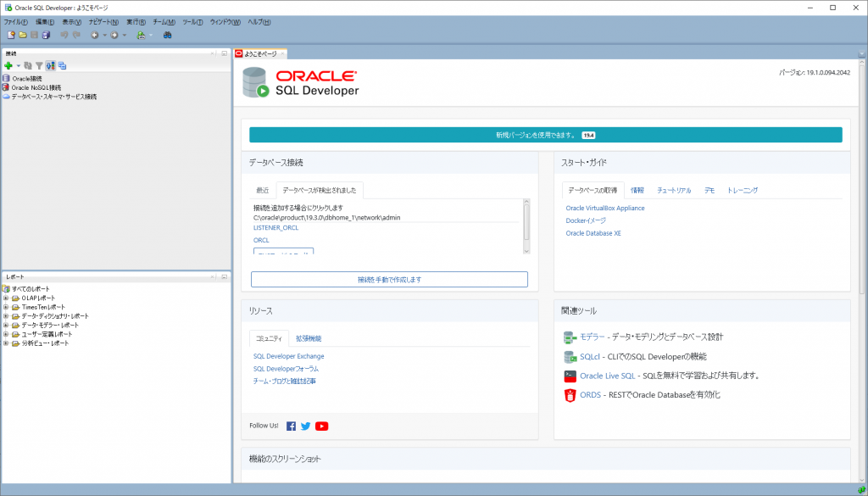The width and height of the screenshot is (868, 496).
Task: Click the scrollbar in database connection list
Action: tap(526, 226)
